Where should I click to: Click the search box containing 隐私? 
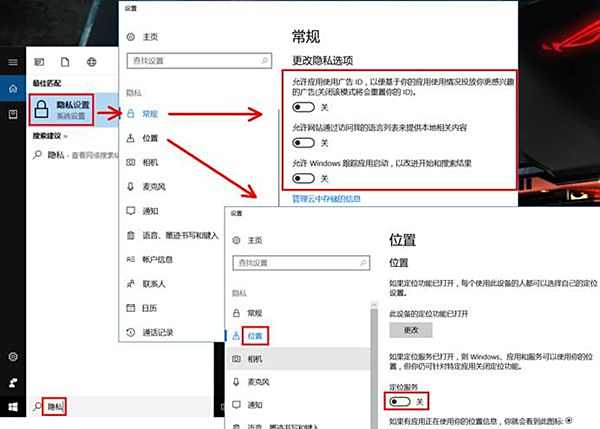[121, 406]
